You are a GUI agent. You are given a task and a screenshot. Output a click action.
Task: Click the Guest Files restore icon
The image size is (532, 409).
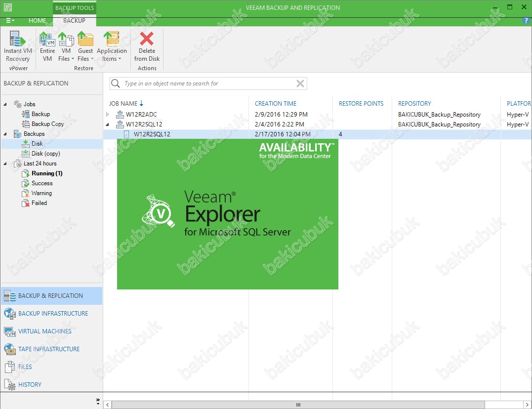(85, 40)
